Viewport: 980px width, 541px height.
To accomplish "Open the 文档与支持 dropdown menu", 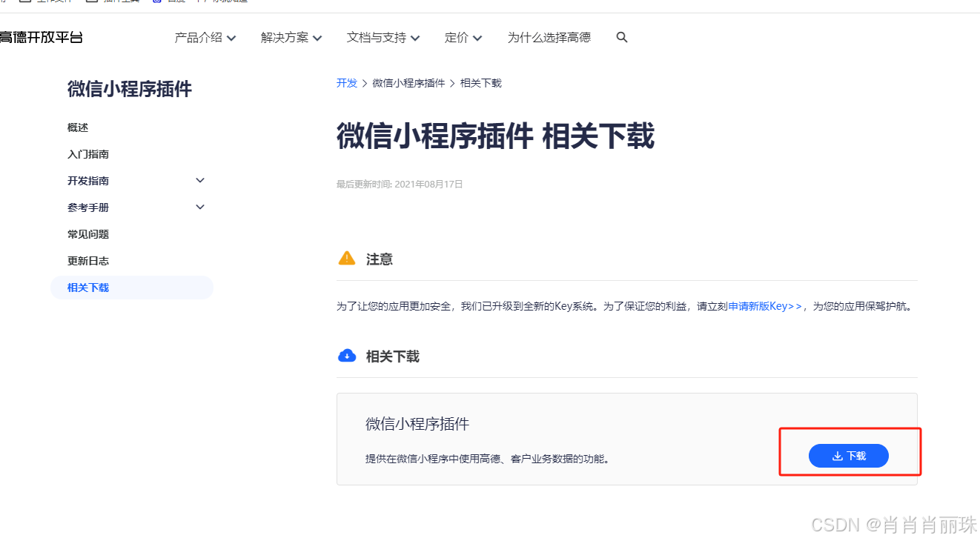I will point(383,37).
